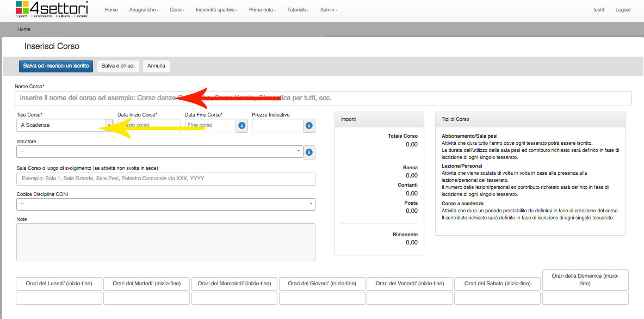Screen dimensions: 644x319
Task: Open the Anagrafiche menu
Action: point(144,10)
